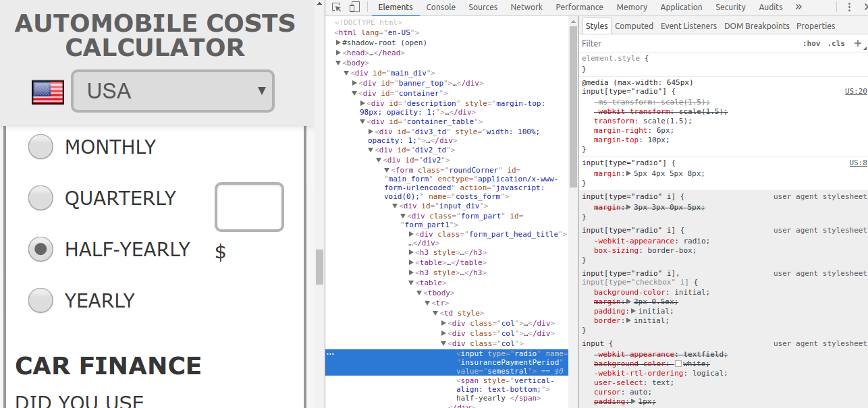Open the USA country dropdown

point(173,91)
